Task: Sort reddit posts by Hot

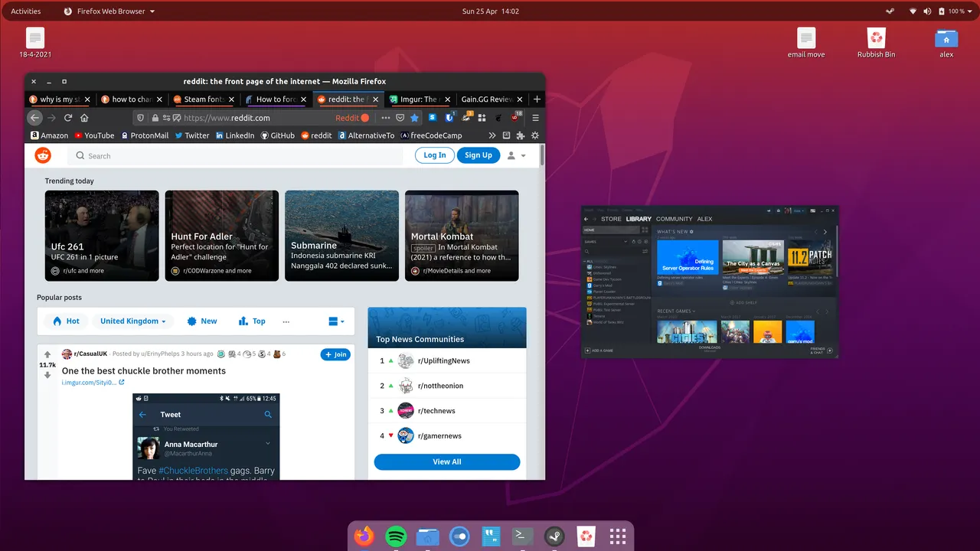Action: (x=66, y=321)
